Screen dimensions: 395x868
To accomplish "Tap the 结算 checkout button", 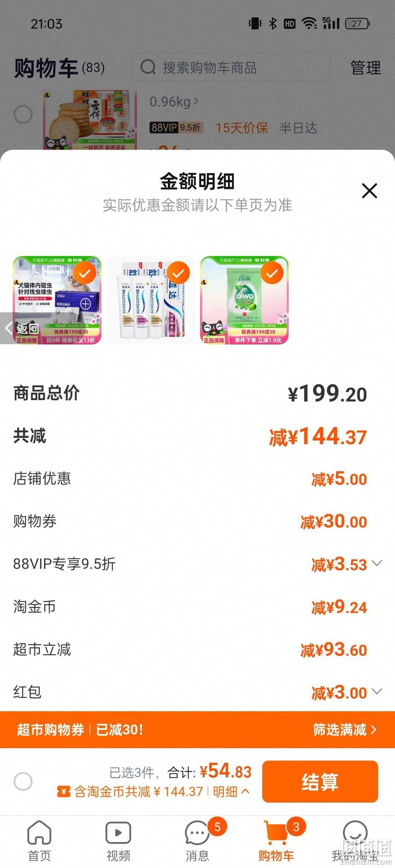I will tap(320, 782).
